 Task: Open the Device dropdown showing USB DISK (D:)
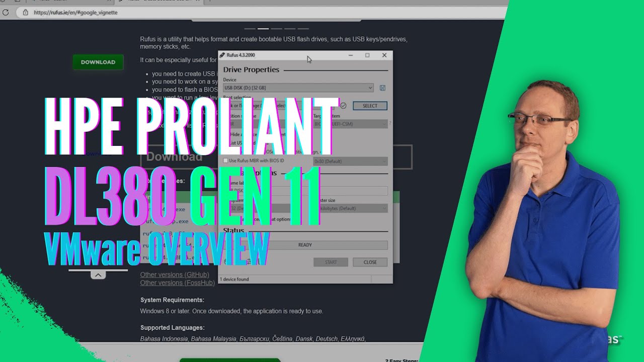(x=298, y=88)
